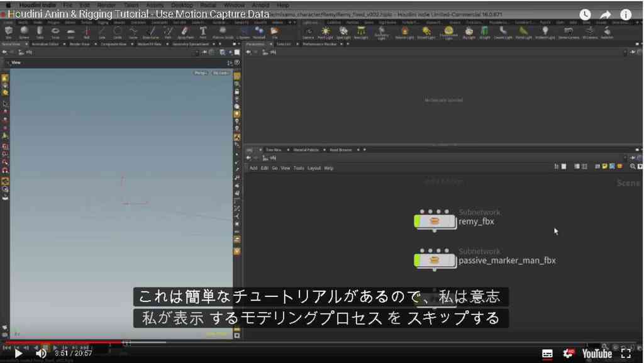Open the network editor Tools menu
Image resolution: width=644 pixels, height=363 pixels.
coord(299,169)
